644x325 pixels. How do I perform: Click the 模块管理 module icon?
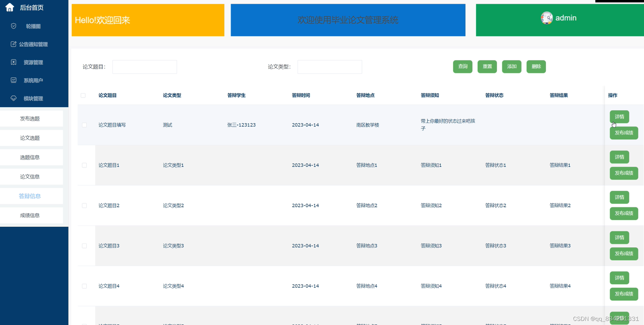pyautogui.click(x=13, y=98)
